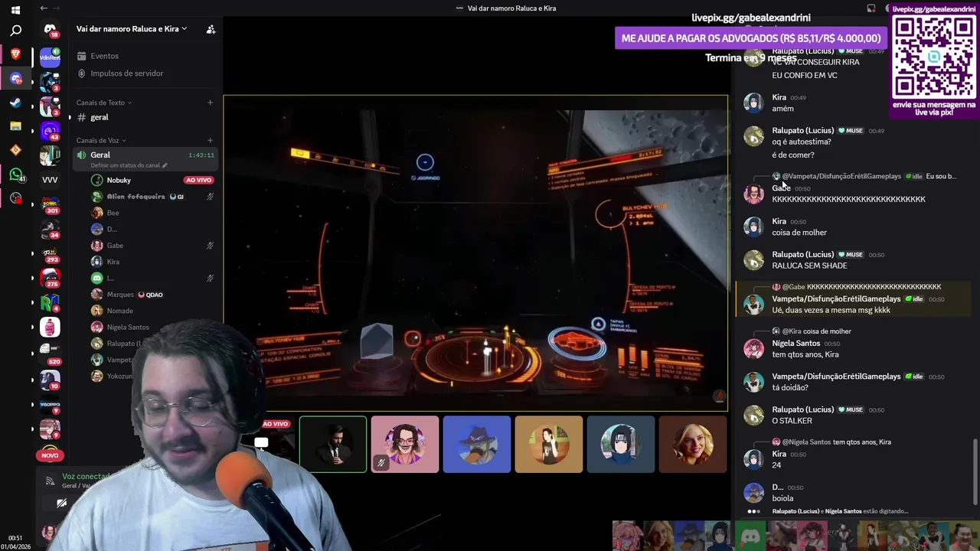The width and height of the screenshot is (980, 551).
Task: Select user Alien fofoqueira in voice list
Action: [x=136, y=197]
